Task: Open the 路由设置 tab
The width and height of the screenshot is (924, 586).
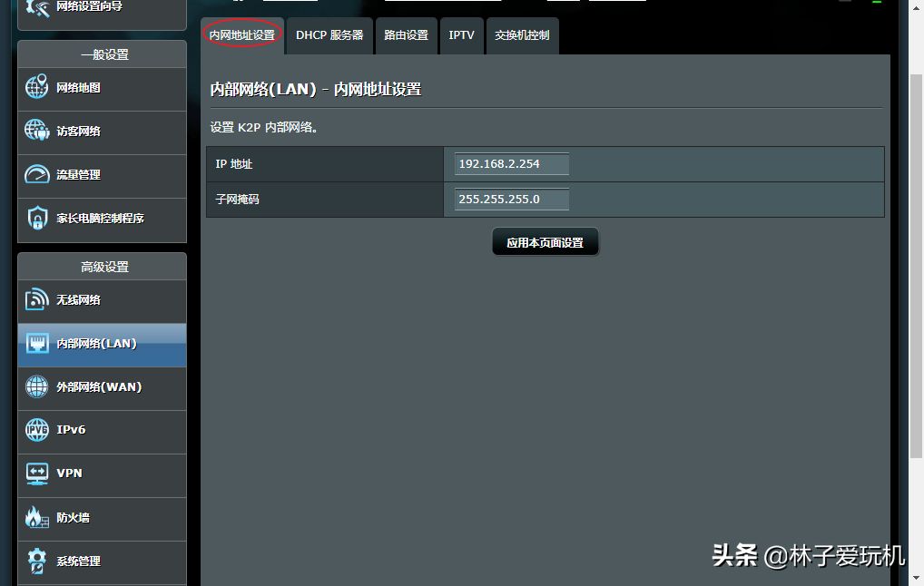Action: coord(406,35)
